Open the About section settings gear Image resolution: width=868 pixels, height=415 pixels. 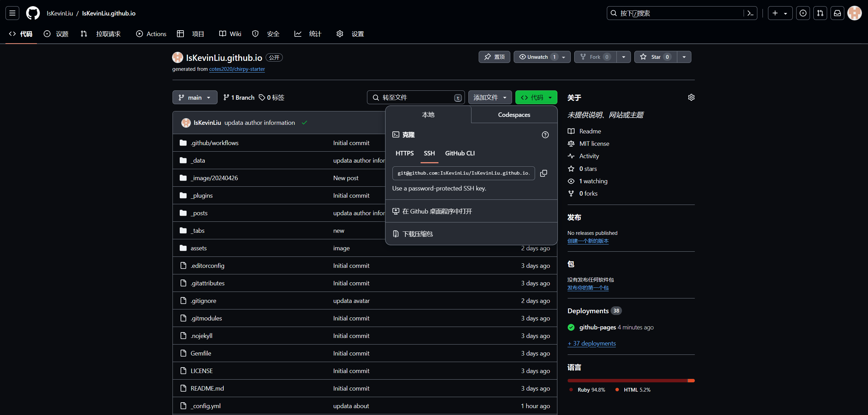691,98
